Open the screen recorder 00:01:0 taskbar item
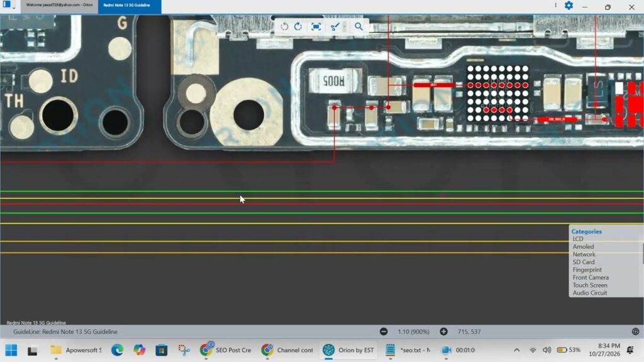This screenshot has width=644, height=362. tap(458, 350)
